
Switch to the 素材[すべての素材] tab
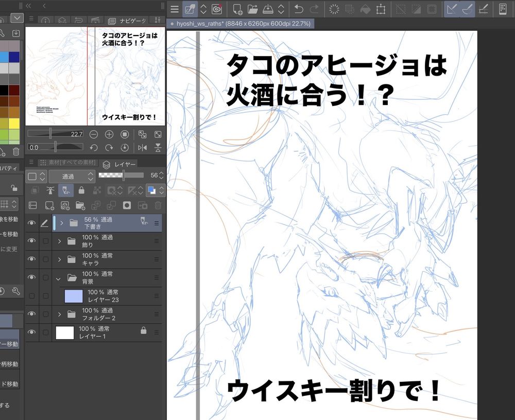[68, 163]
